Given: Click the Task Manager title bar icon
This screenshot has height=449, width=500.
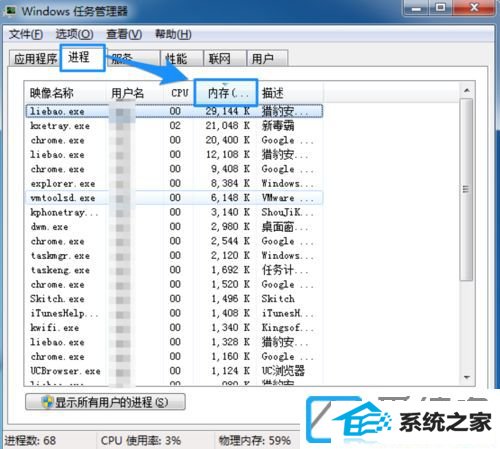Looking at the screenshot, I should tap(11, 11).
